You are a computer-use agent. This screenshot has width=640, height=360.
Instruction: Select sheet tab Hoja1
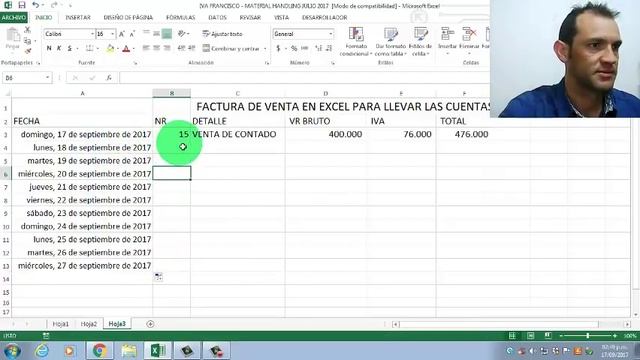[60, 324]
